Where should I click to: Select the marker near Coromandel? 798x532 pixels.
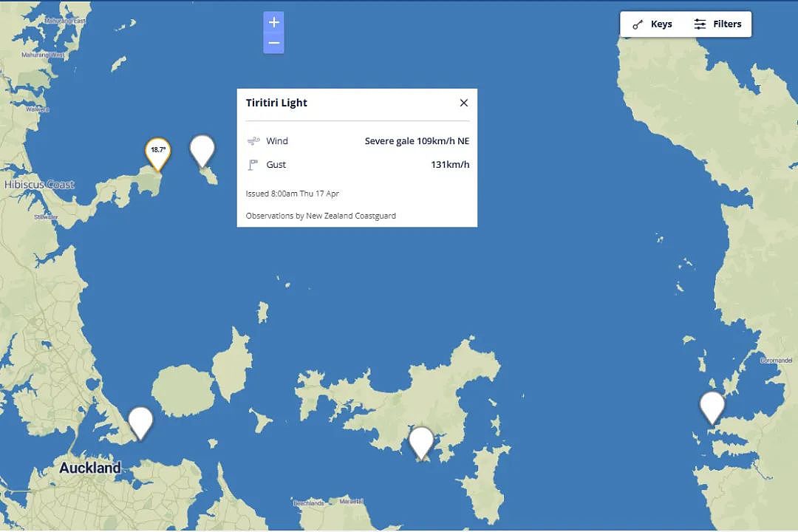[x=712, y=408]
